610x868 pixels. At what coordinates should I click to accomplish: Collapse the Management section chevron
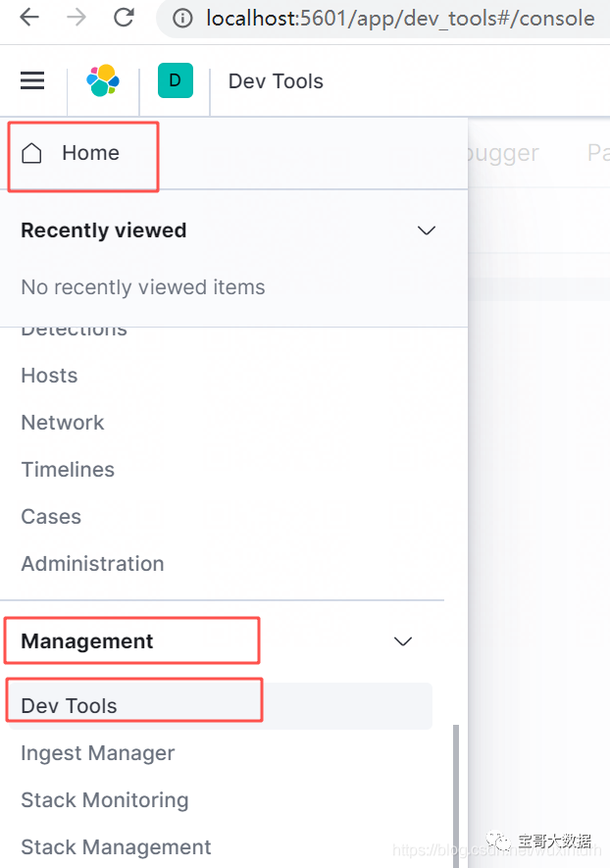402,641
